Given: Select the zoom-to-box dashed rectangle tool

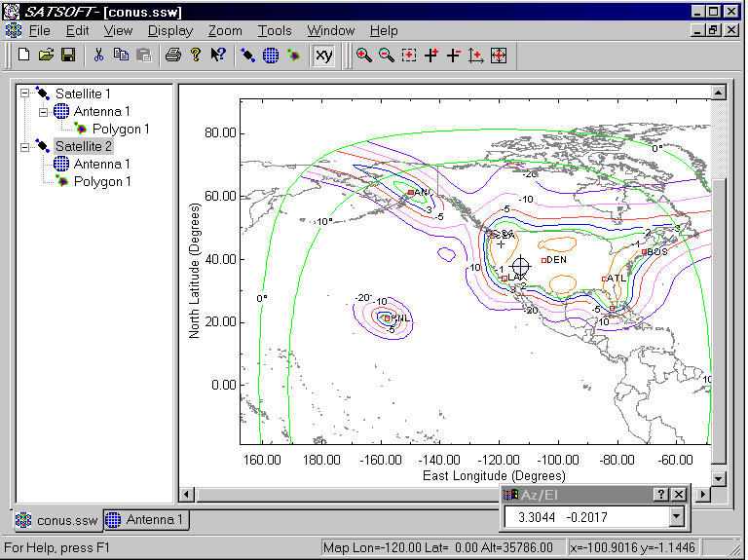Looking at the screenshot, I should [409, 56].
